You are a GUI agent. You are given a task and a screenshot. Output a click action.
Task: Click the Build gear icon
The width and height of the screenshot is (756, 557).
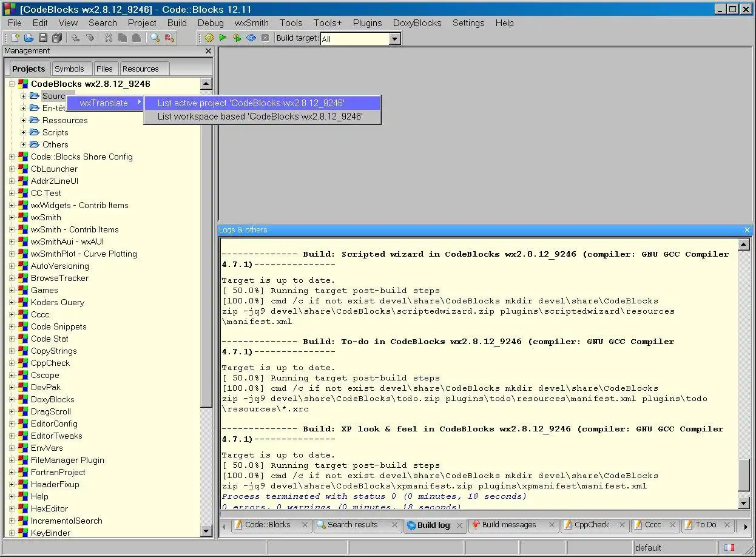209,38
